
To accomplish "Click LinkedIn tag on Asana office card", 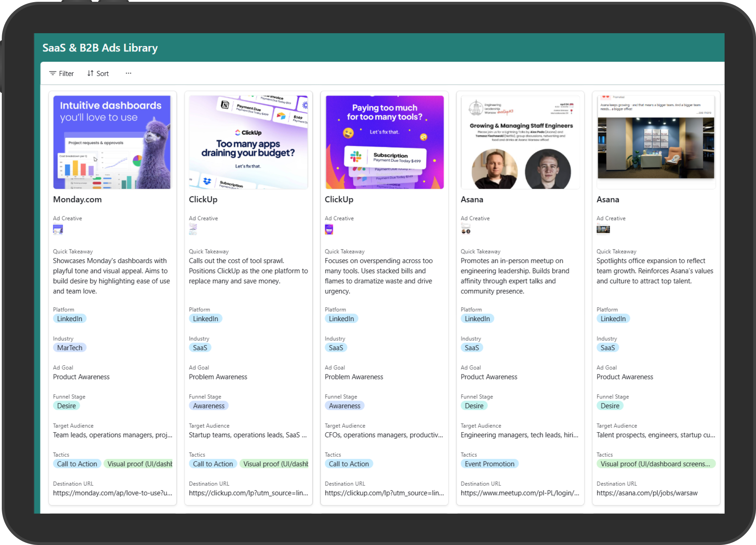I will tap(613, 319).
